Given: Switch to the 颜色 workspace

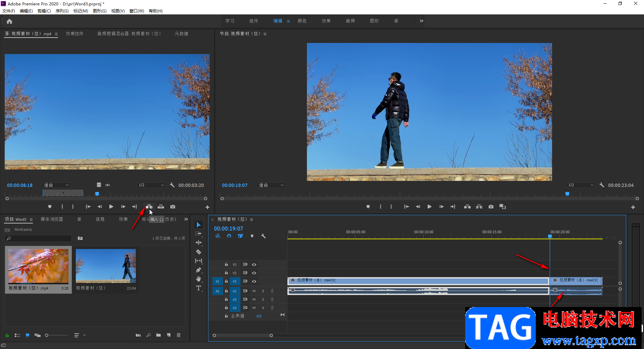Looking at the screenshot, I should click(x=302, y=21).
